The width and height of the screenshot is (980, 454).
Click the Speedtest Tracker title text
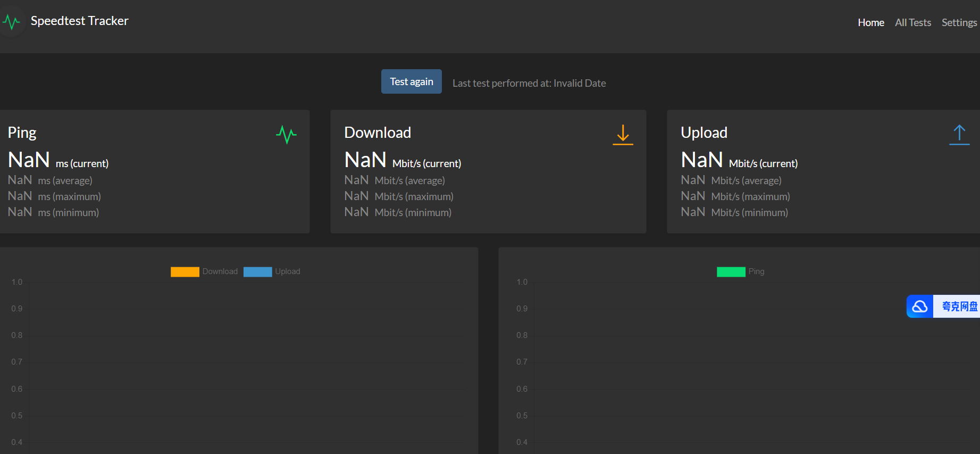point(80,21)
